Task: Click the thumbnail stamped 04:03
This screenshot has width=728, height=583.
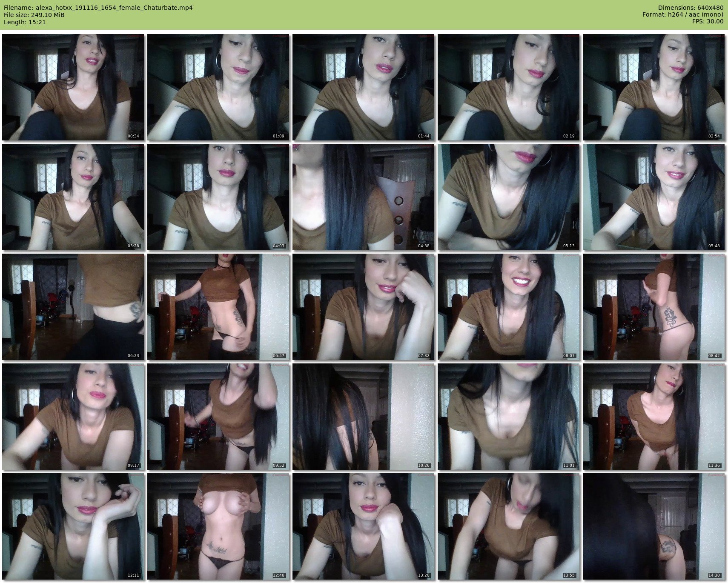Action: 218,197
